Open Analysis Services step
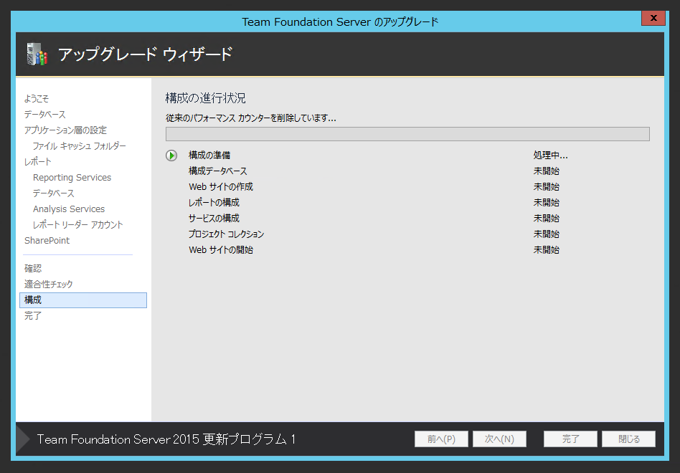This screenshot has width=680, height=473. pyautogui.click(x=69, y=209)
